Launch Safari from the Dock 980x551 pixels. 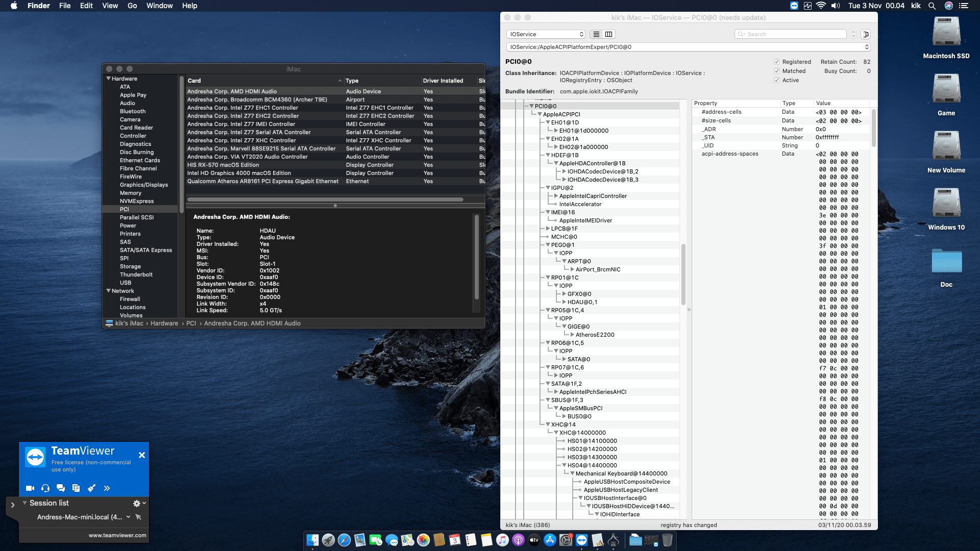345,540
